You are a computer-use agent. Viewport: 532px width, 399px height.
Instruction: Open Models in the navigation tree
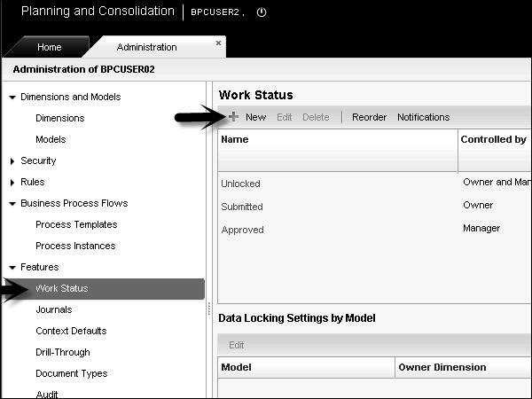pyautogui.click(x=51, y=139)
